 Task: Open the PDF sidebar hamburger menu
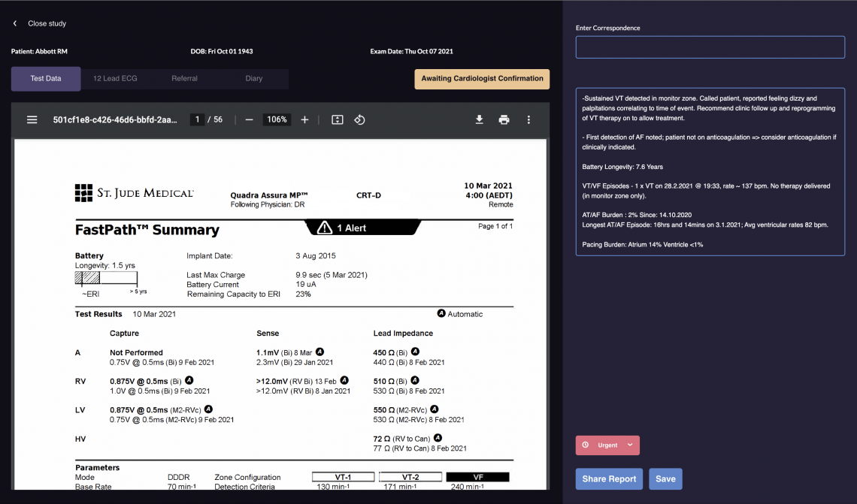coord(32,119)
